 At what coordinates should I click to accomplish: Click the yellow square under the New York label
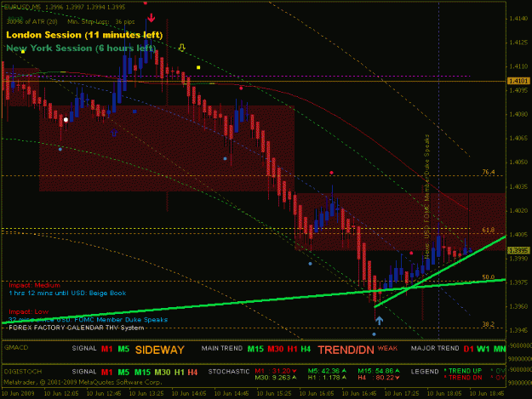pos(23,52)
